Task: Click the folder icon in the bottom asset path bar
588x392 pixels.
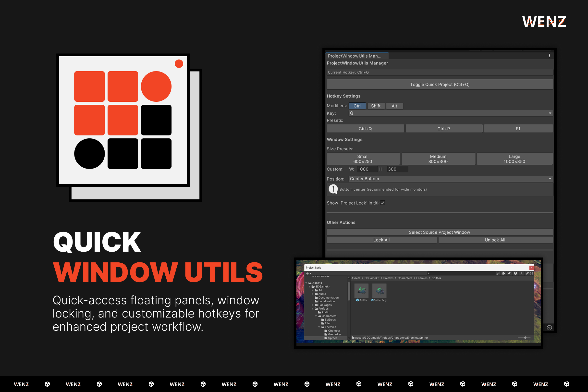Action: 353,338
